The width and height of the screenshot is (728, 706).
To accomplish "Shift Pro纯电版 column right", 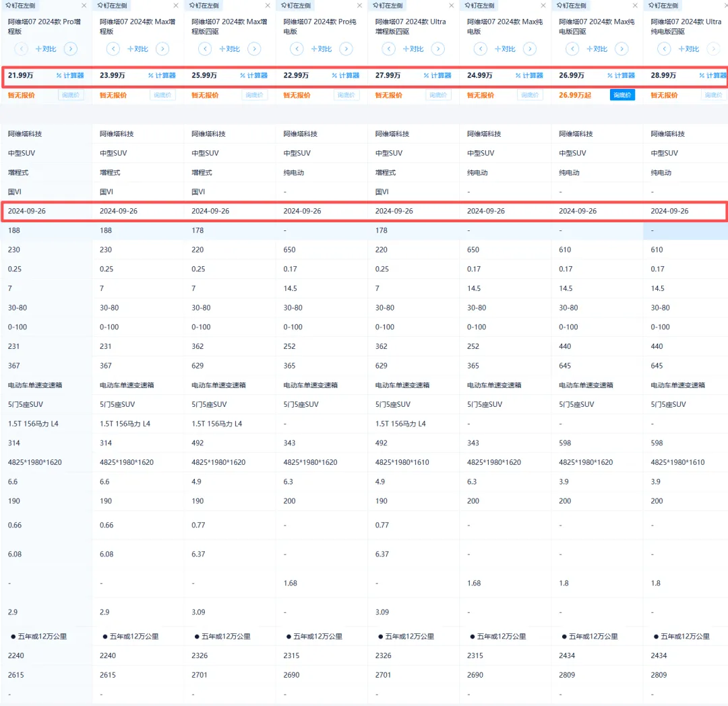I will [x=346, y=49].
